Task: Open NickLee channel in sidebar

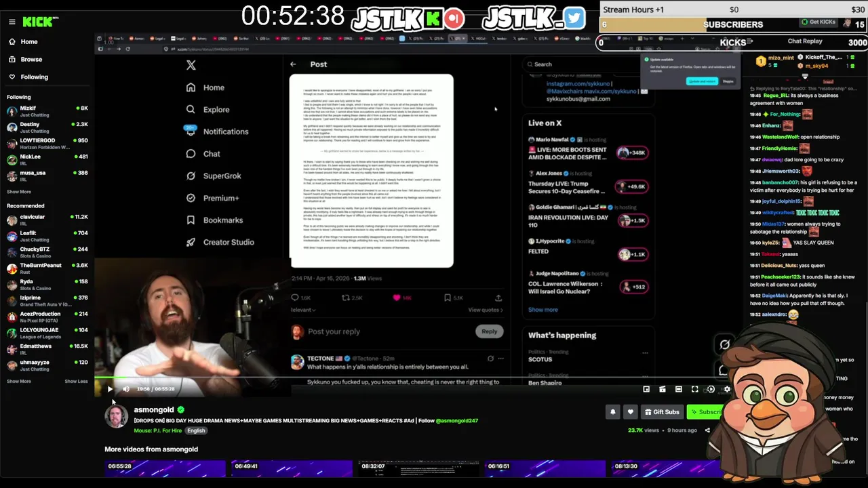Action: click(47, 159)
